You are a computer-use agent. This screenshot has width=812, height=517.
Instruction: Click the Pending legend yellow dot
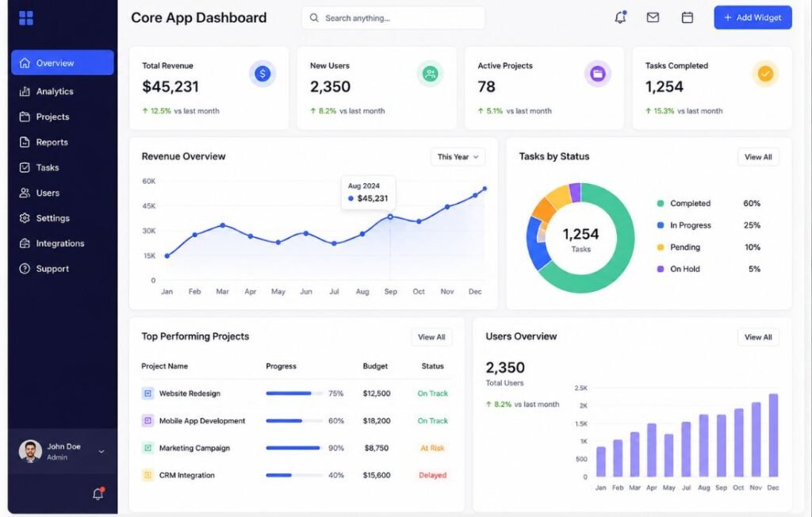(x=661, y=247)
